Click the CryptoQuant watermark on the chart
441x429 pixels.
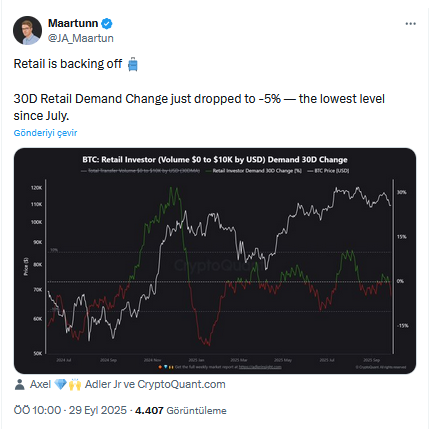click(x=213, y=266)
